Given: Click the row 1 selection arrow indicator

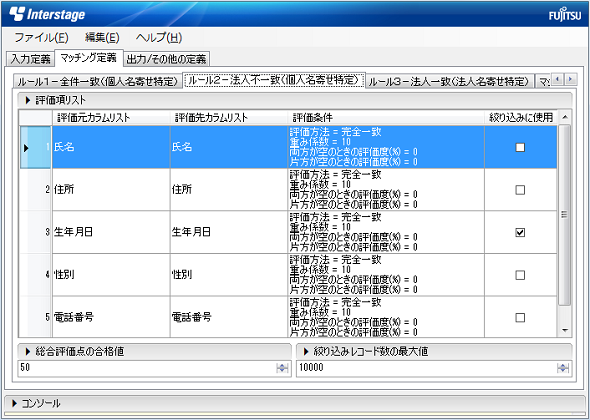Looking at the screenshot, I should (x=26, y=148).
